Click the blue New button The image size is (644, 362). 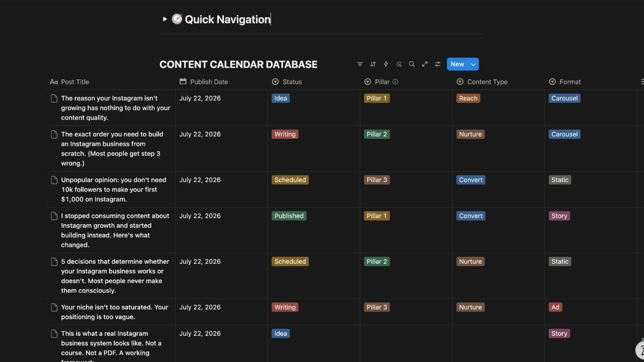click(456, 64)
